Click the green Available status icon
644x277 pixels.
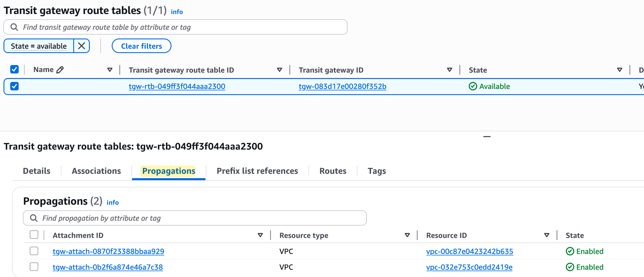473,86
